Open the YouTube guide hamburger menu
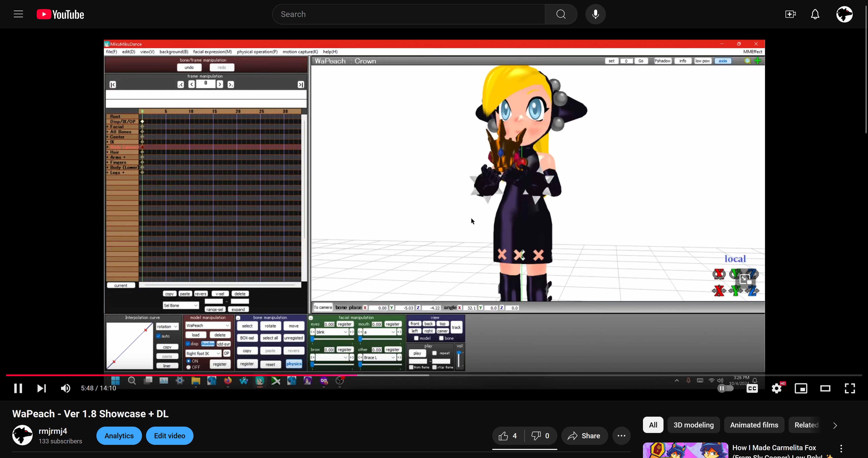The width and height of the screenshot is (868, 458). click(18, 14)
